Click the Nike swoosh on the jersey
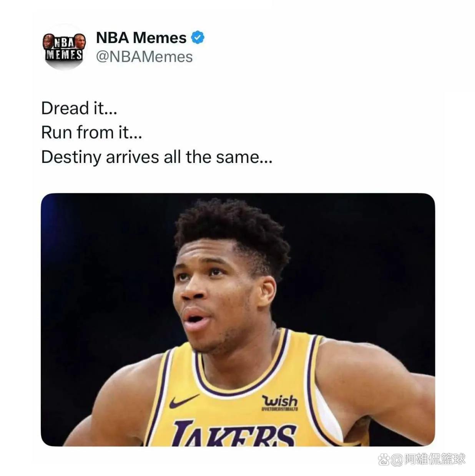475x476 pixels. pyautogui.click(x=184, y=401)
